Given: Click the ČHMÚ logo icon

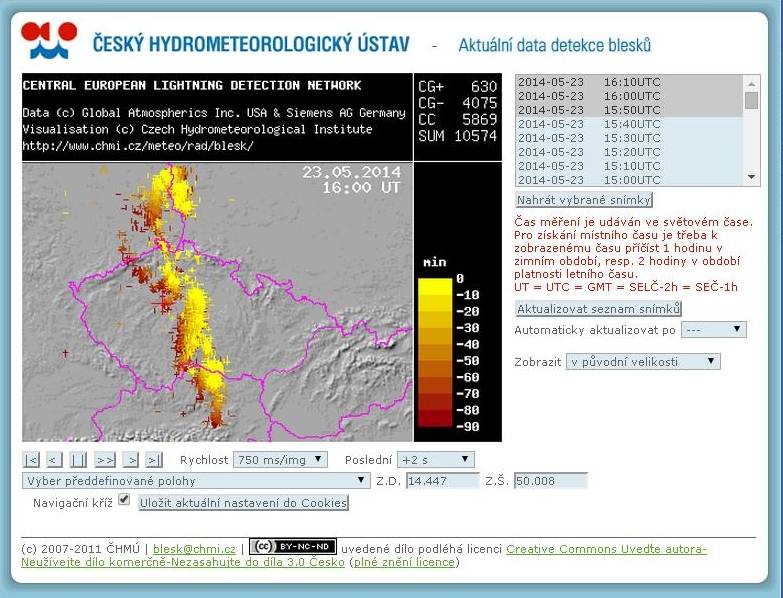Looking at the screenshot, I should [49, 40].
